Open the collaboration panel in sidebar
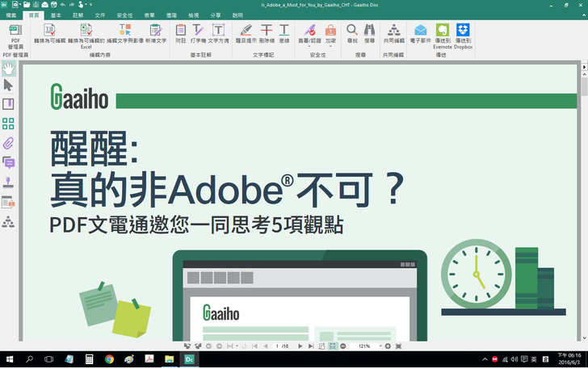 8,222
